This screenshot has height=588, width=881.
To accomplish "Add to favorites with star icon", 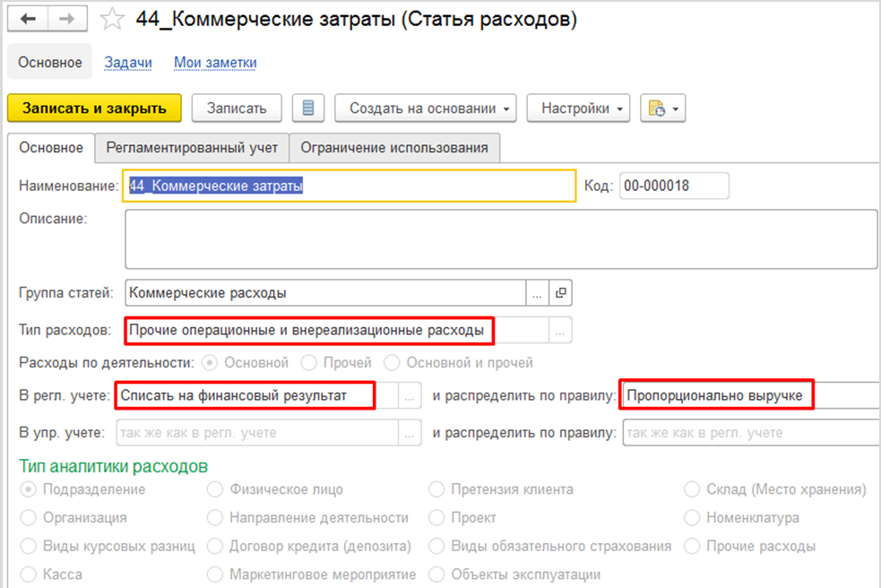I will point(112,20).
